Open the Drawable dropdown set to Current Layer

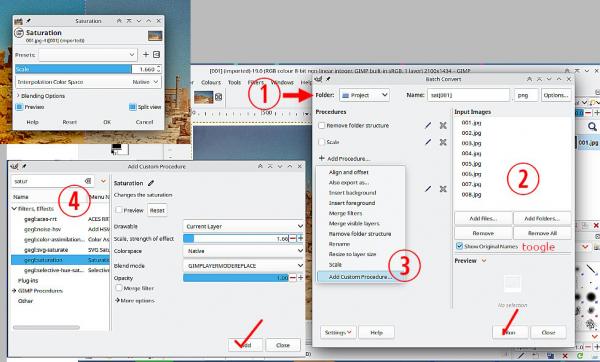tap(243, 226)
